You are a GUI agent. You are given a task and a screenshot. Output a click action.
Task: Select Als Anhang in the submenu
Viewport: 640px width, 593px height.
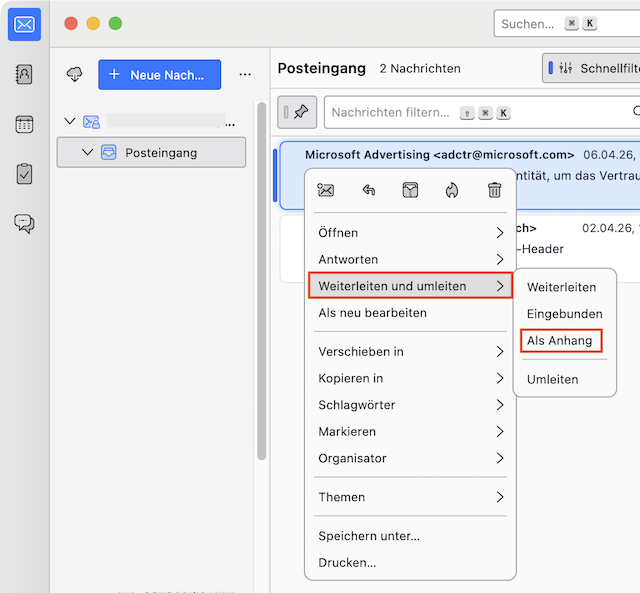[x=559, y=340]
